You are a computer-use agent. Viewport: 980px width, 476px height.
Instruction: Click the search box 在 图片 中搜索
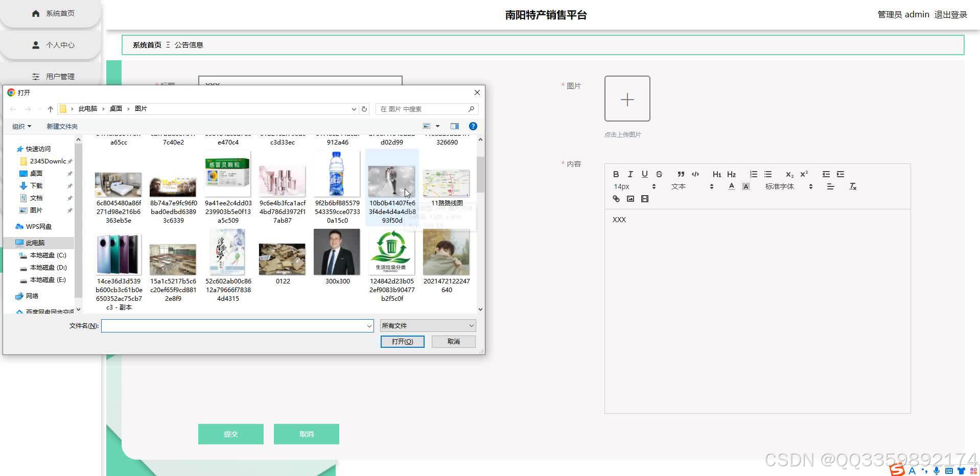pos(427,109)
